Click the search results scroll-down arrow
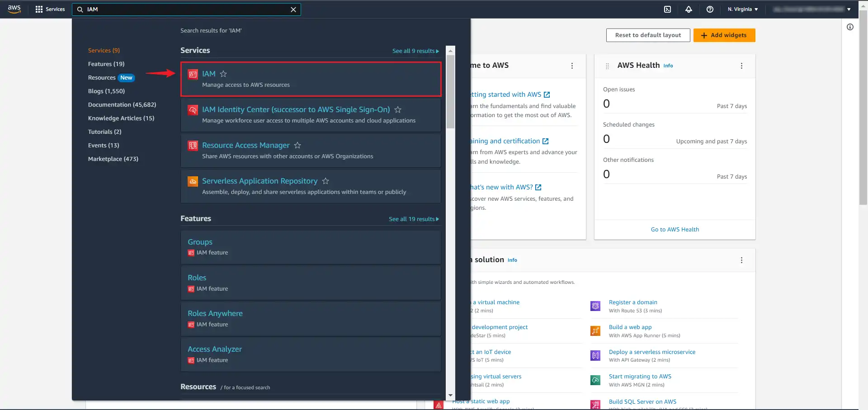 [450, 395]
